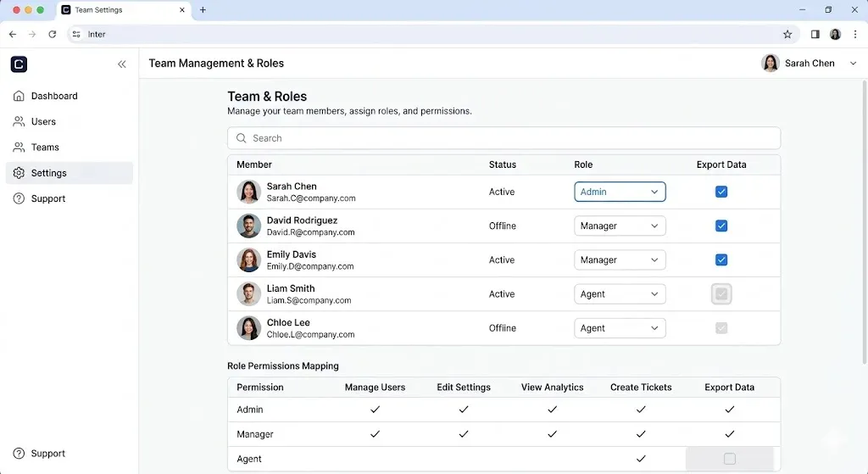Toggle Export Data checkbox for Liam Smith
Screen dimensions: 868x474
721,294
